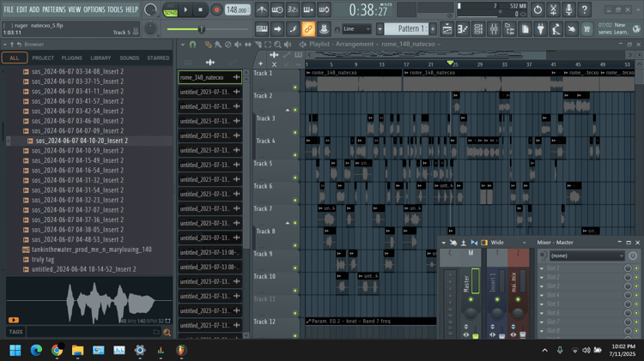Mute Track 9 green switch

(295, 268)
